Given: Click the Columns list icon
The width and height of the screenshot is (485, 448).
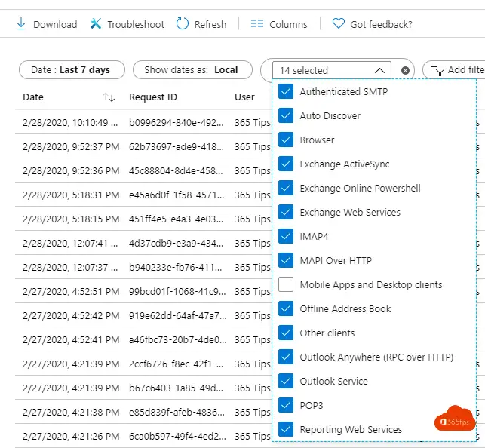Looking at the screenshot, I should pos(257,24).
